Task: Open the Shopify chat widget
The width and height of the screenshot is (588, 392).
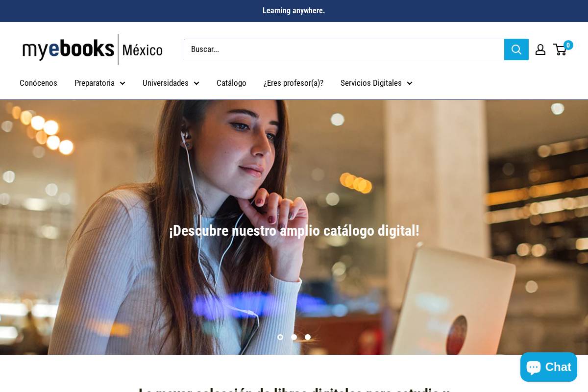Action: click(548, 367)
